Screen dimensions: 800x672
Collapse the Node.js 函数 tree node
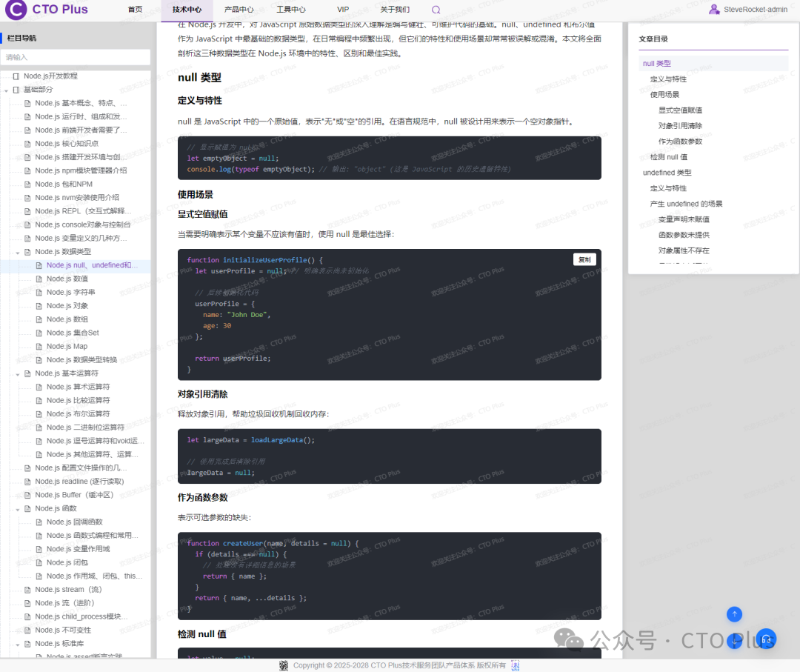[17, 508]
